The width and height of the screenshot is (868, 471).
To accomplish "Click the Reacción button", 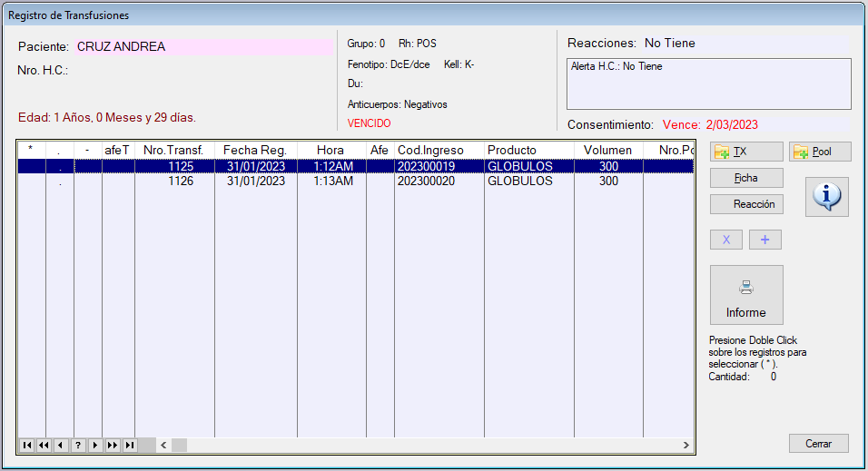I will pyautogui.click(x=745, y=204).
